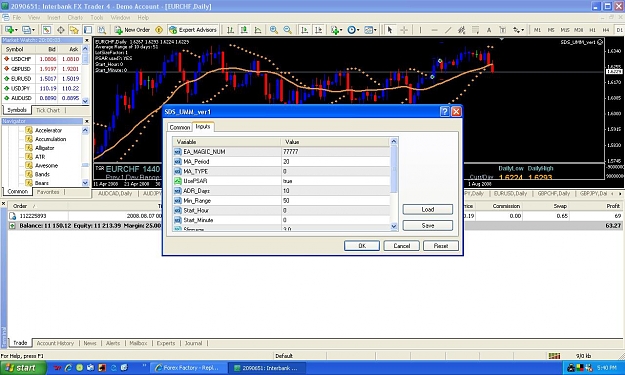Viewport: 625px width, 375px height.
Task: Select ATR indicator in Navigator
Action: (x=40, y=157)
